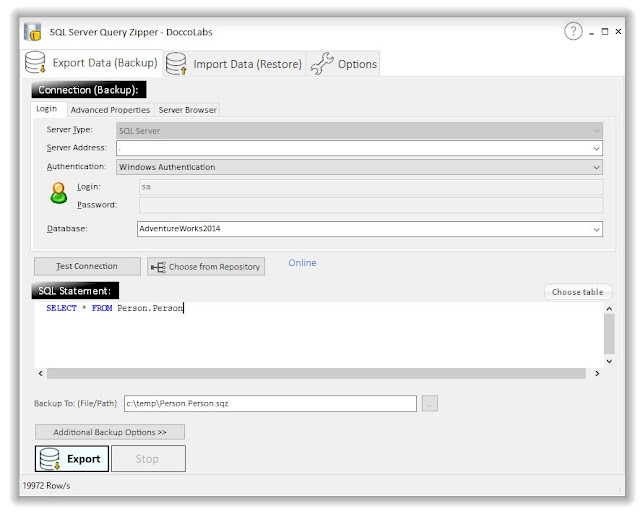
Task: Select the Login sub-tab
Action: 47,109
